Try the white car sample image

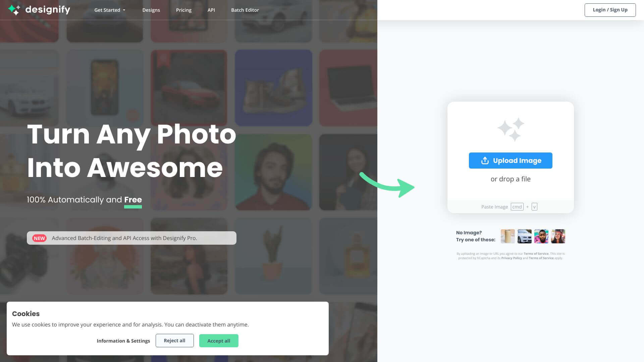[x=524, y=236]
